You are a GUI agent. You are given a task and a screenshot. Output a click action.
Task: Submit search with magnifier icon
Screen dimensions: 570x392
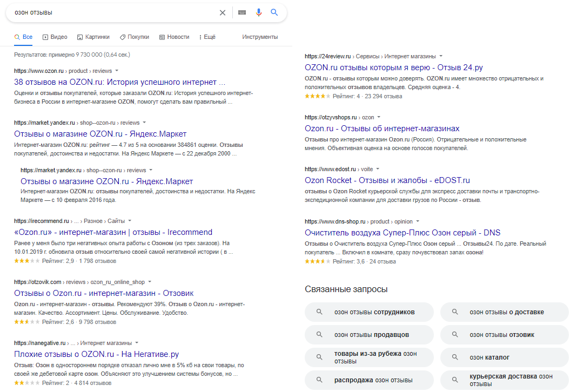pyautogui.click(x=274, y=12)
